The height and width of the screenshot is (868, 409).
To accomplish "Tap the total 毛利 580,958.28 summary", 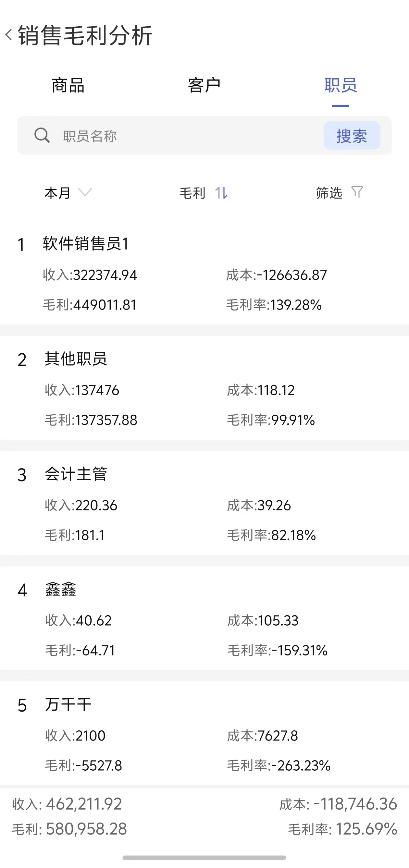I will click(x=69, y=829).
